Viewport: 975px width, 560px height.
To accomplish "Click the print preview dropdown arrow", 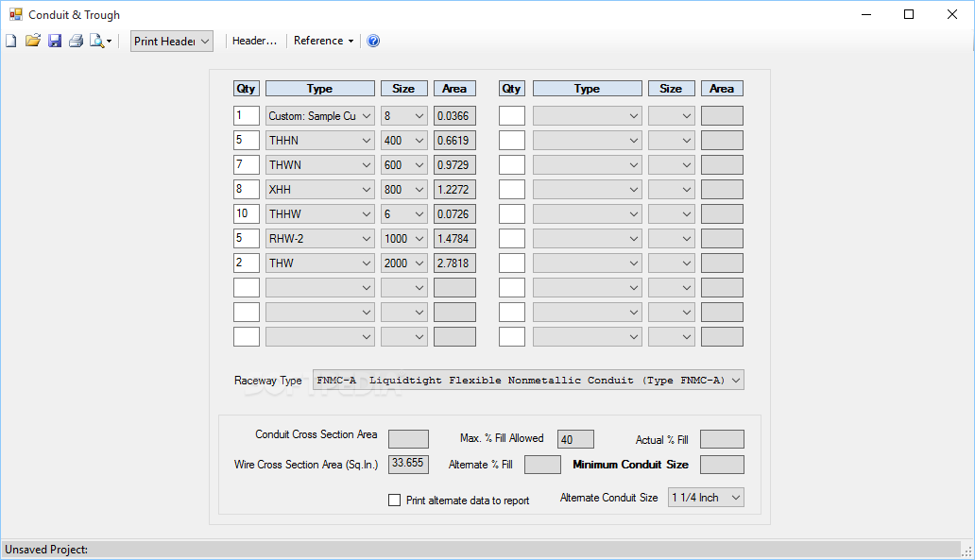I will 110,42.
